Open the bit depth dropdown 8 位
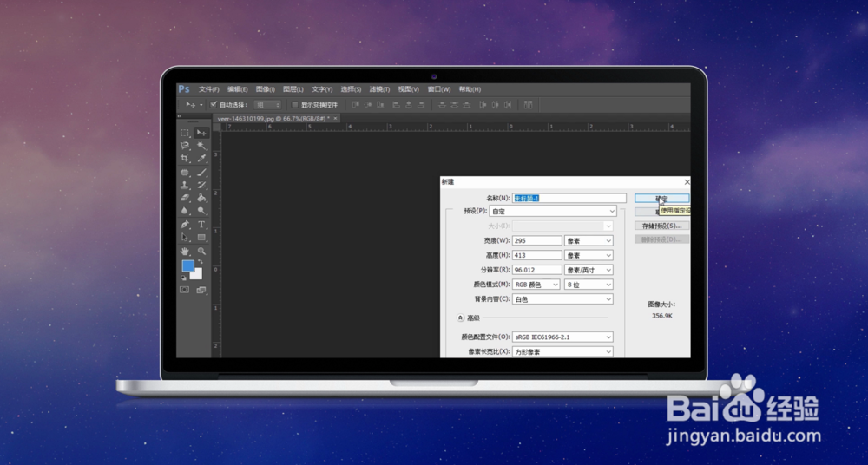Viewport: 868px width, 465px height. [x=589, y=285]
